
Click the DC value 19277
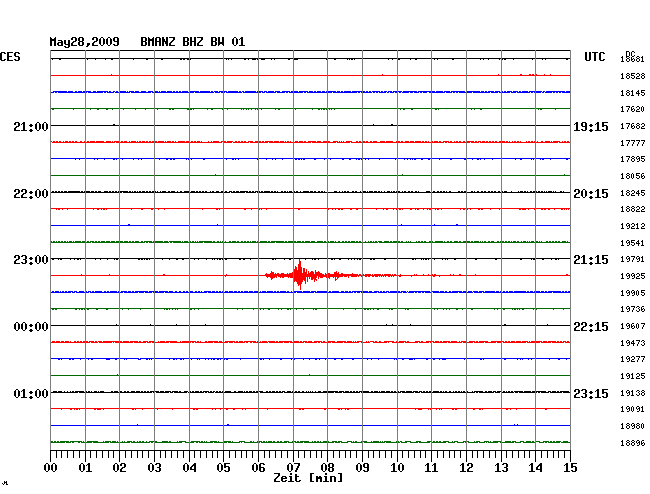pyautogui.click(x=633, y=359)
